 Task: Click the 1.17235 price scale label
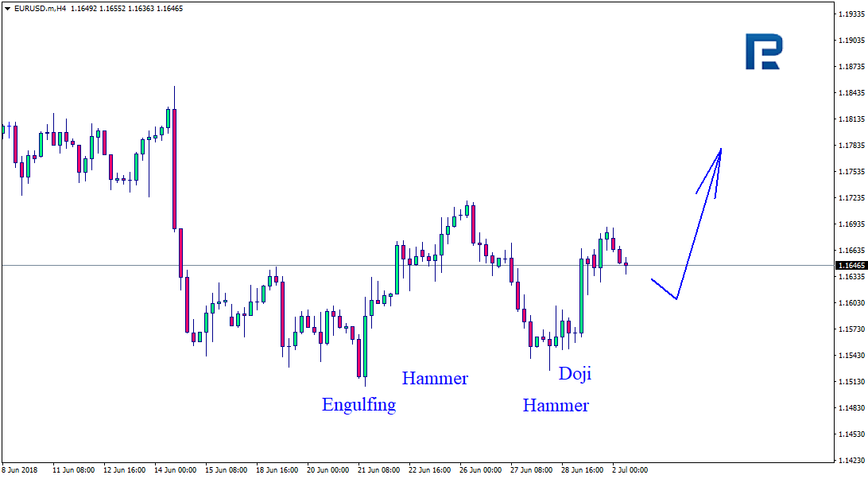point(851,198)
